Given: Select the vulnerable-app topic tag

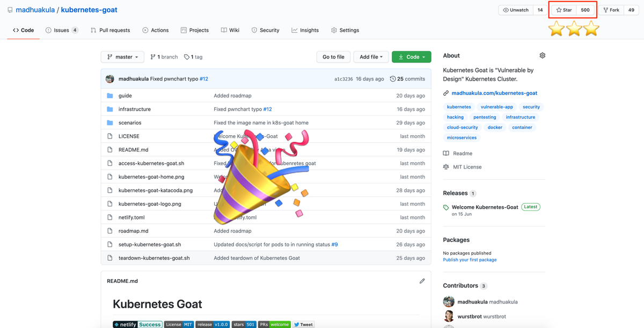Looking at the screenshot, I should coord(497,107).
